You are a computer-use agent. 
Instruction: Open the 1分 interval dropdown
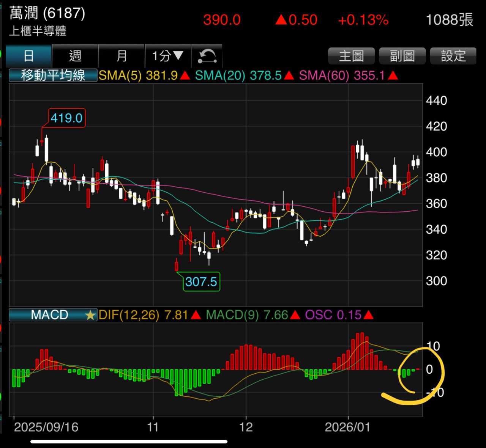tap(168, 56)
